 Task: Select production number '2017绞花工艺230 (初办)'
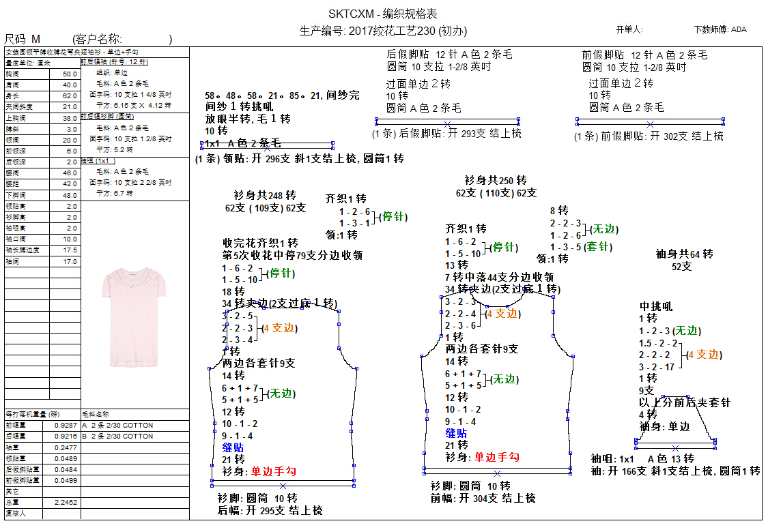pyautogui.click(x=408, y=31)
